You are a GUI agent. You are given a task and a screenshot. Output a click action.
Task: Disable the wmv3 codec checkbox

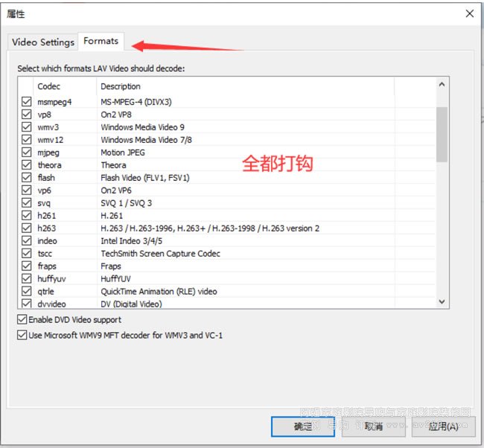pos(27,127)
